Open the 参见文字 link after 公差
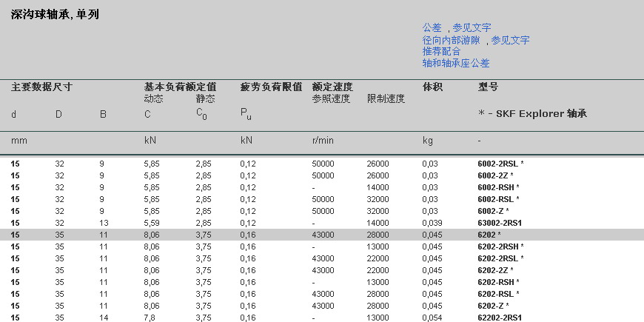644x322 pixels. coord(472,28)
